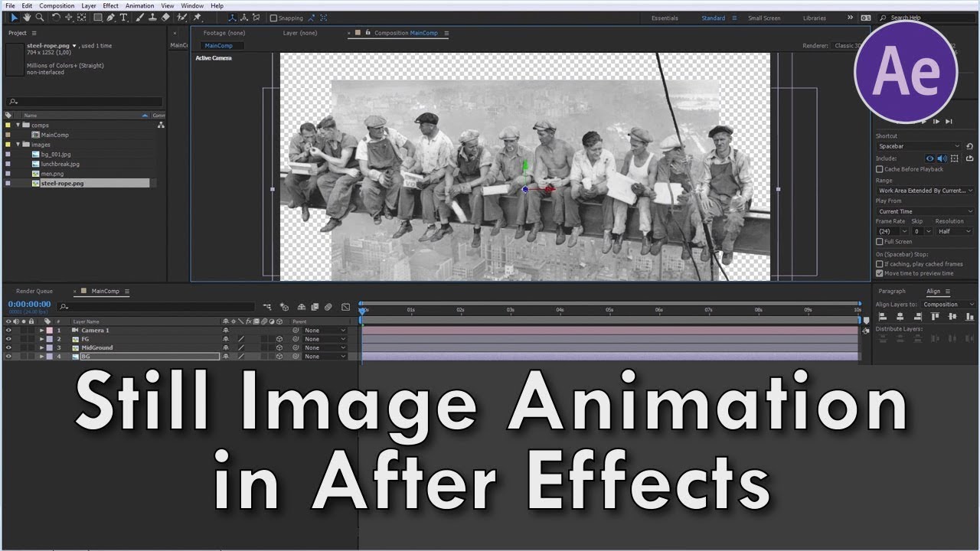Check If caching, play cached frames

[x=879, y=264]
